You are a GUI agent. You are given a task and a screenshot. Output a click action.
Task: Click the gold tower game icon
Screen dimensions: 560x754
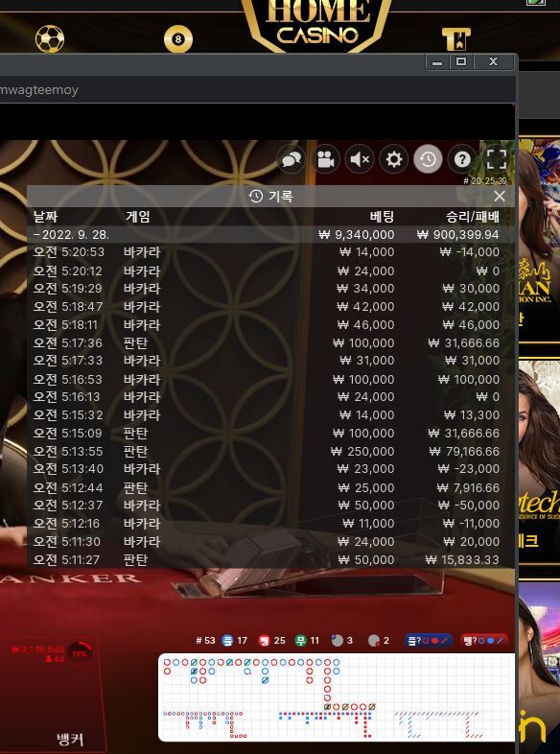(455, 39)
